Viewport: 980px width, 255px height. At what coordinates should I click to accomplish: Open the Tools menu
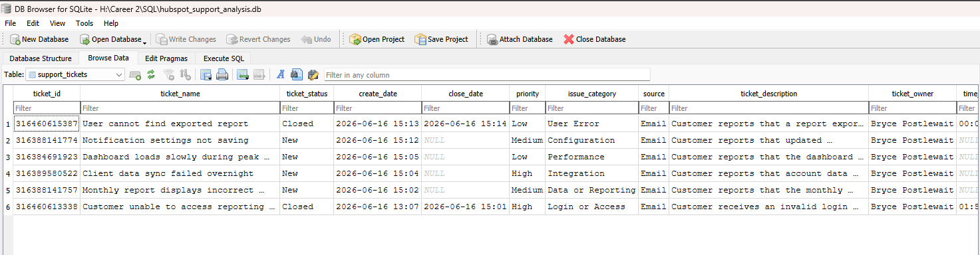[x=84, y=23]
